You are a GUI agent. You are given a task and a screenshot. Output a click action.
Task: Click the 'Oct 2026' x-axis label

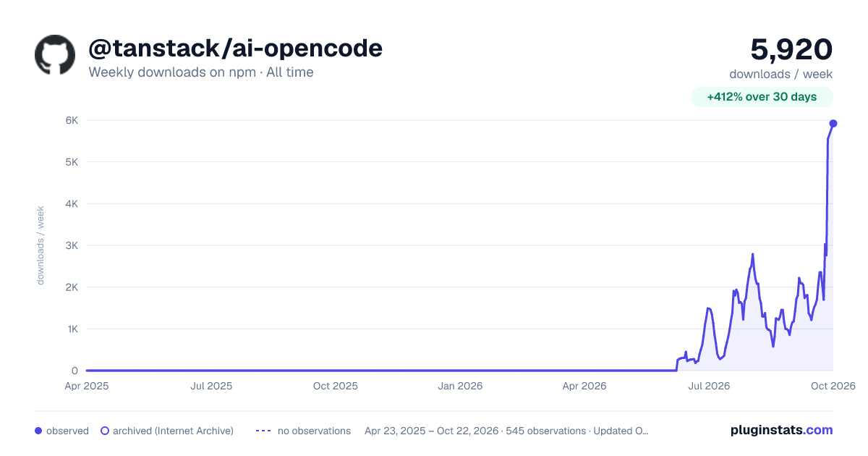pyautogui.click(x=833, y=386)
